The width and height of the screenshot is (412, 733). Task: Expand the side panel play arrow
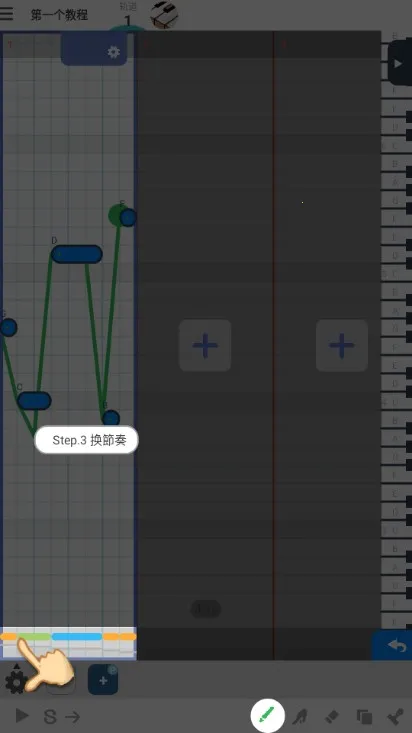coord(399,63)
